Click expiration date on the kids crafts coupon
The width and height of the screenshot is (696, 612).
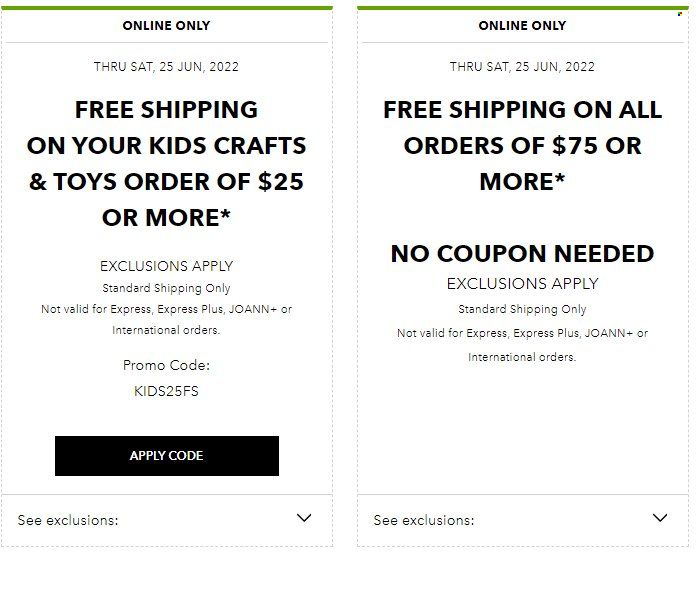coord(166,67)
